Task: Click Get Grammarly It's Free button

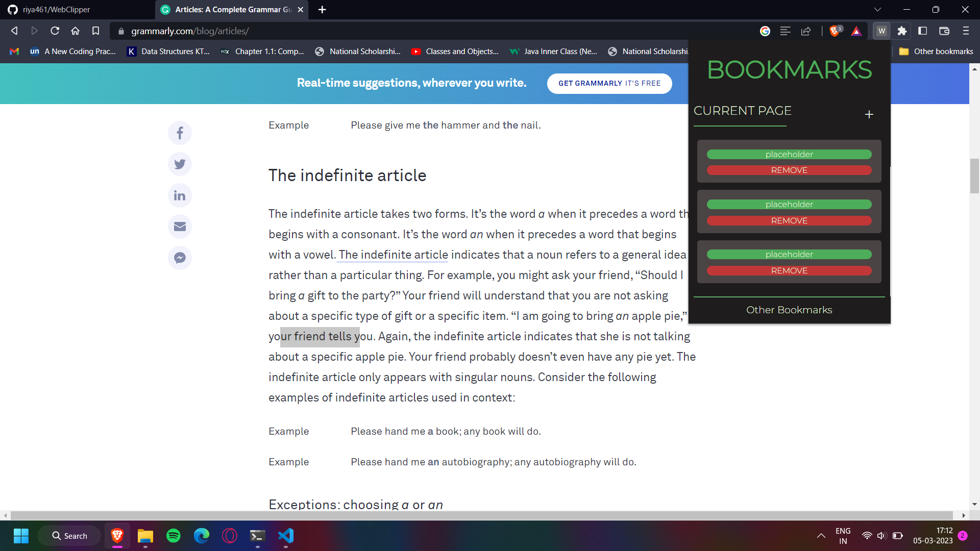Action: coord(609,83)
